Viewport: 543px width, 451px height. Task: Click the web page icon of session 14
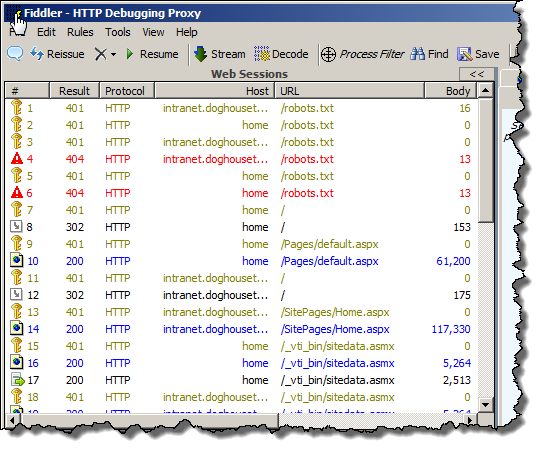point(16,328)
